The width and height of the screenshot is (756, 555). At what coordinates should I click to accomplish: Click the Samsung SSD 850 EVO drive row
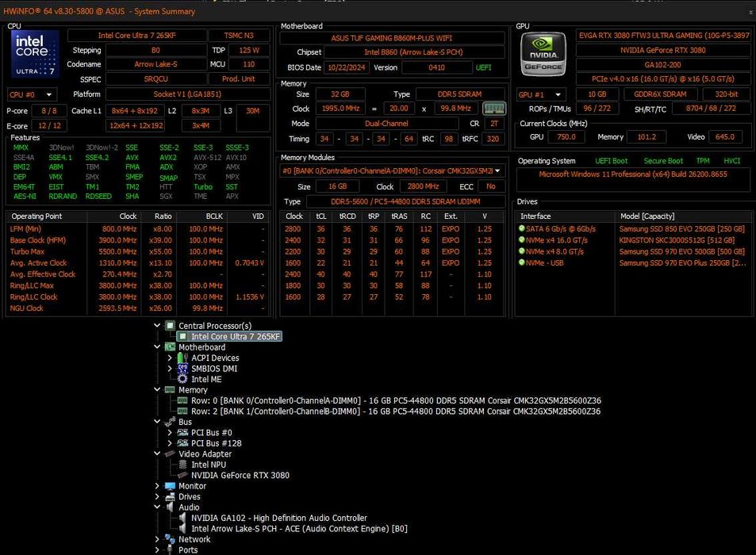[632, 229]
